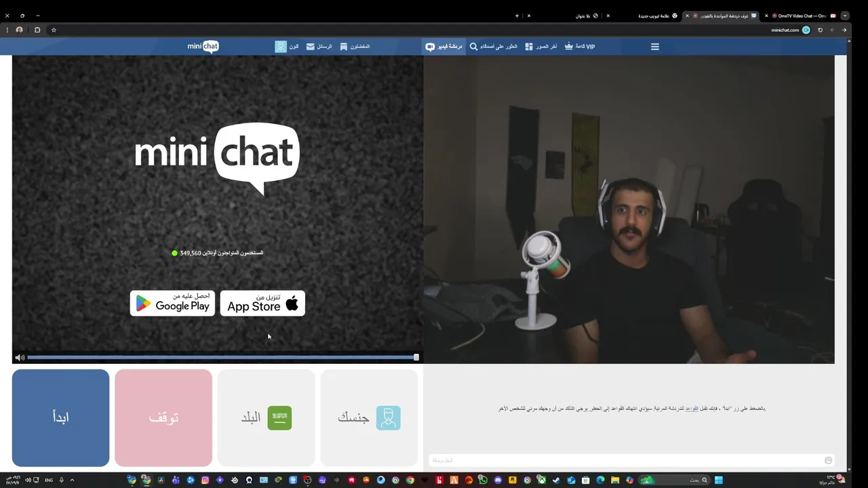Open Rockstar Games Launcher from taskbar
Screen dimensions: 868x488
pos(513,480)
